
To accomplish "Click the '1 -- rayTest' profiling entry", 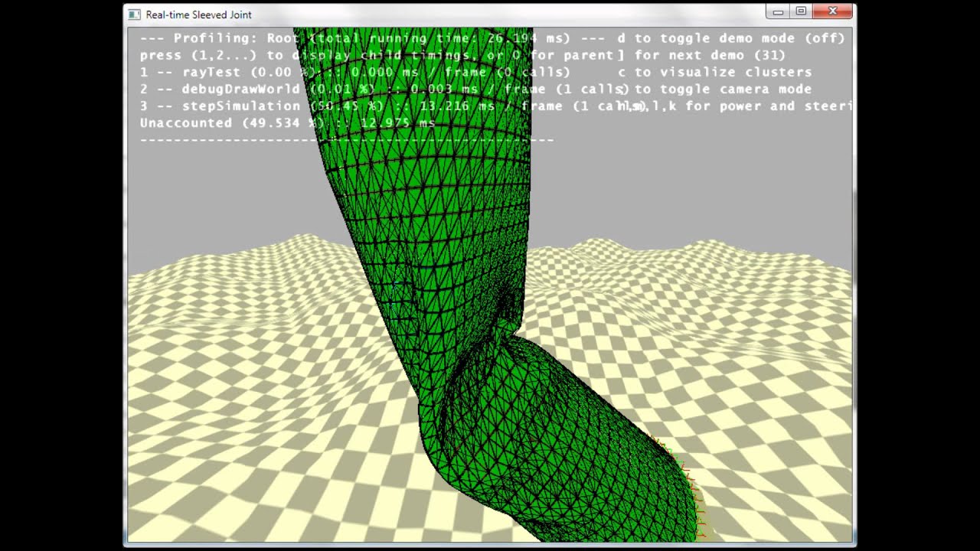I will [354, 72].
